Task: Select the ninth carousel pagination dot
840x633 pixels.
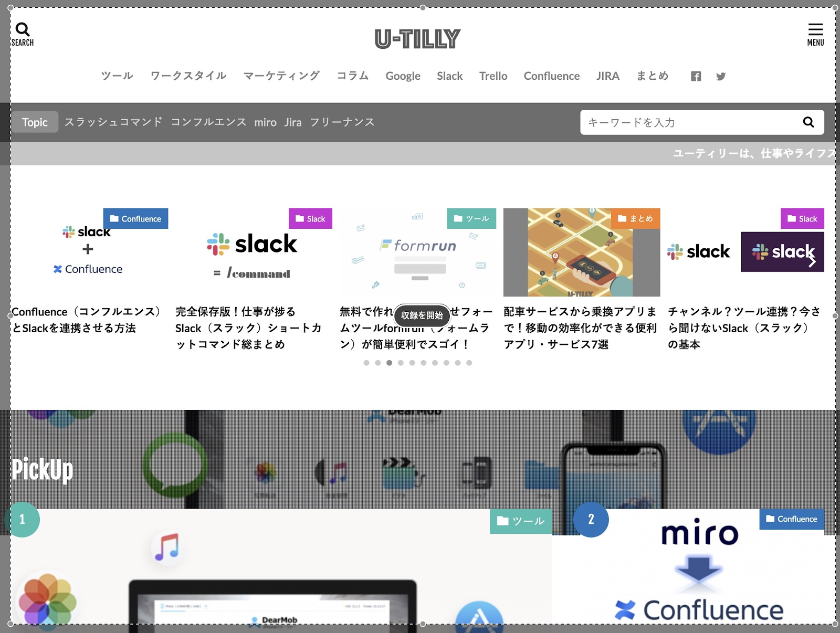Action: (x=458, y=363)
